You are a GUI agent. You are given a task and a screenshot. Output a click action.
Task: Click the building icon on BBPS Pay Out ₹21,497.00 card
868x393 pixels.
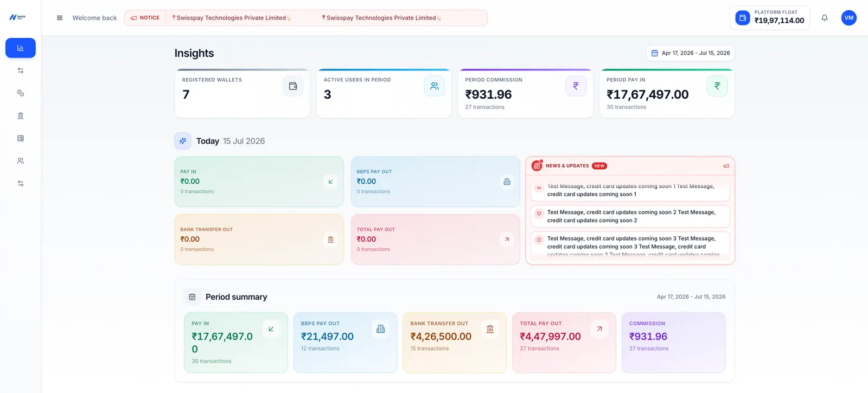(380, 329)
